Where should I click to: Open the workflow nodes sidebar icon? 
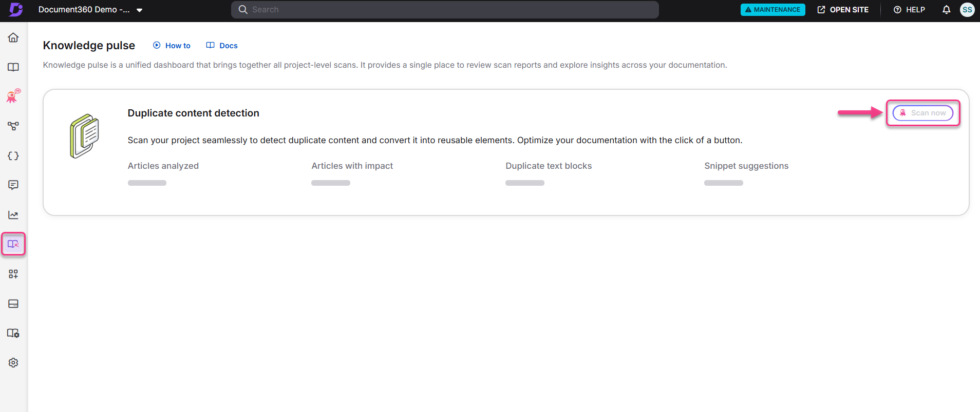coord(13,126)
